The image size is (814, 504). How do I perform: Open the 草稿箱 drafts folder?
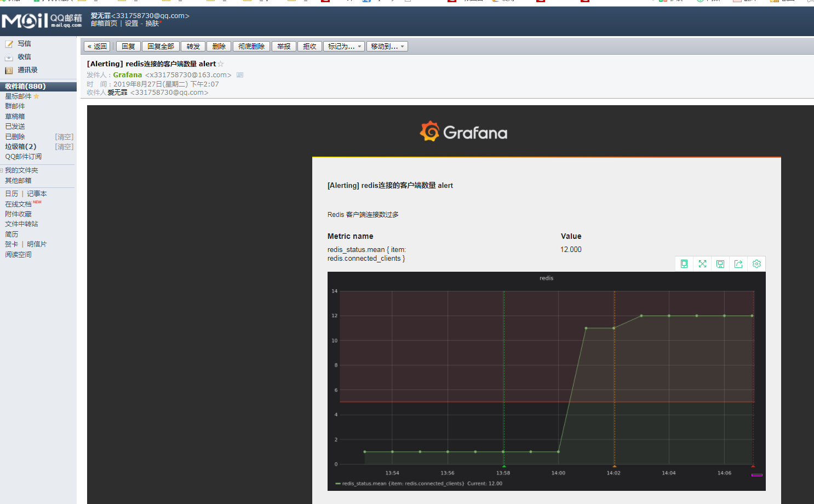[x=15, y=117]
